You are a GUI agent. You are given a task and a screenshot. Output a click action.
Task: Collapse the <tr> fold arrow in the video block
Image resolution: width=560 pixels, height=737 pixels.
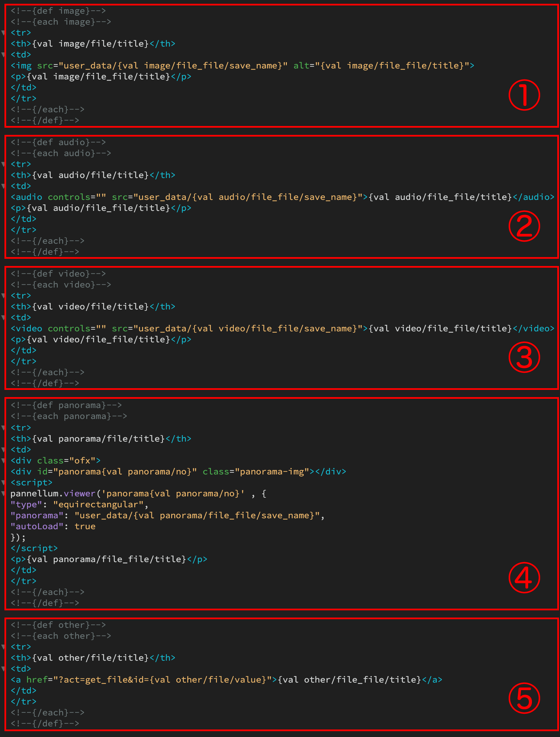click(3, 296)
